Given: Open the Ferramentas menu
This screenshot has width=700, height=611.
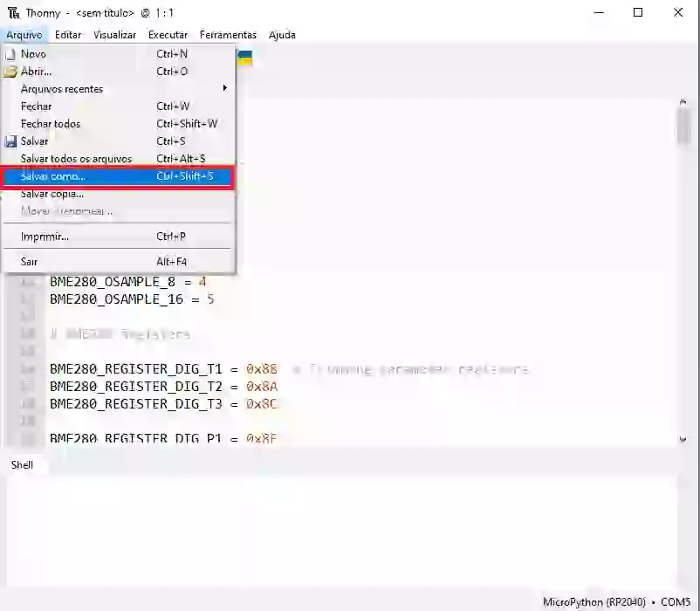Looking at the screenshot, I should pyautogui.click(x=228, y=35).
